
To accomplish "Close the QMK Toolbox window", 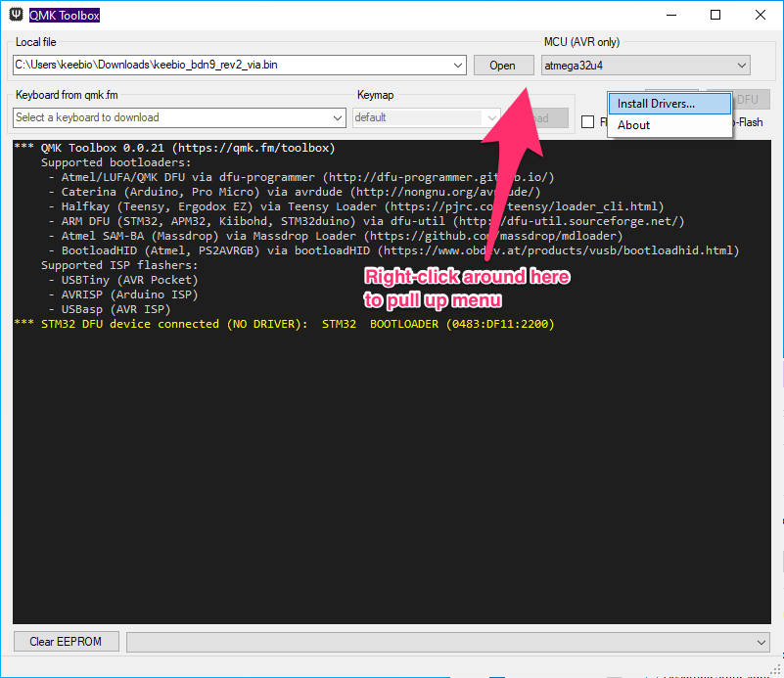I will point(761,16).
